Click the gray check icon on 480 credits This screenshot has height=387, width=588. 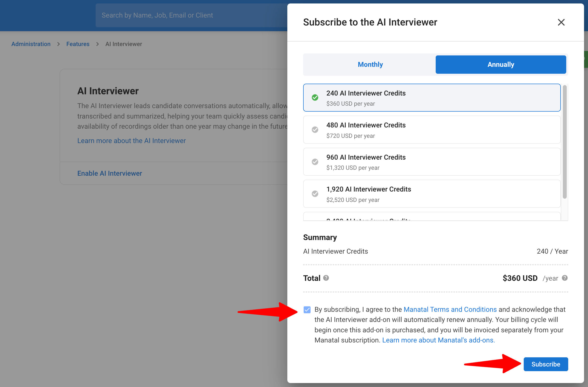pos(315,130)
